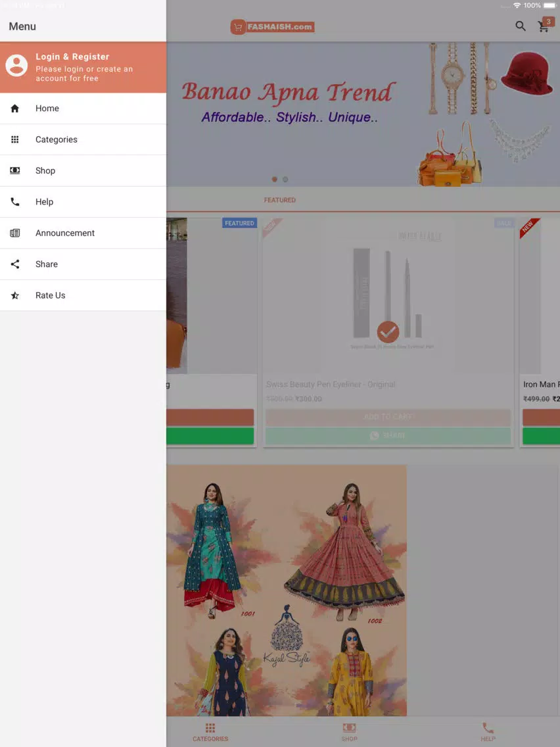Image resolution: width=560 pixels, height=747 pixels.
Task: Add Swiss Beauty Pen Eyeliner to cart
Action: [388, 418]
